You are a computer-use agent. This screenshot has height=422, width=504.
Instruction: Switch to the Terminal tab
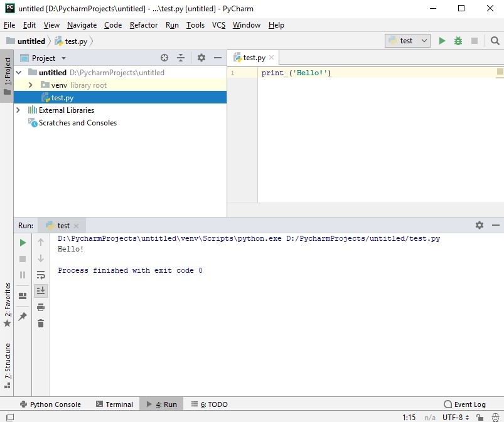(x=114, y=404)
